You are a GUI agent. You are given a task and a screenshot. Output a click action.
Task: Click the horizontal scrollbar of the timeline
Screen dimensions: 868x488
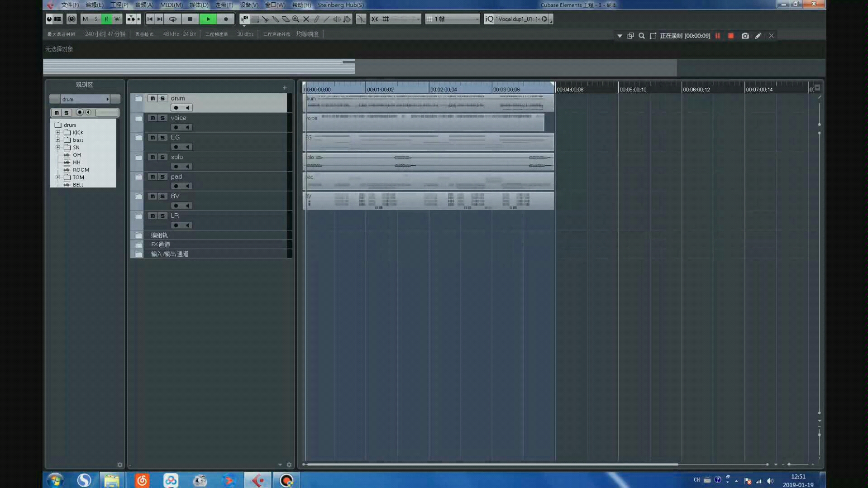click(492, 464)
